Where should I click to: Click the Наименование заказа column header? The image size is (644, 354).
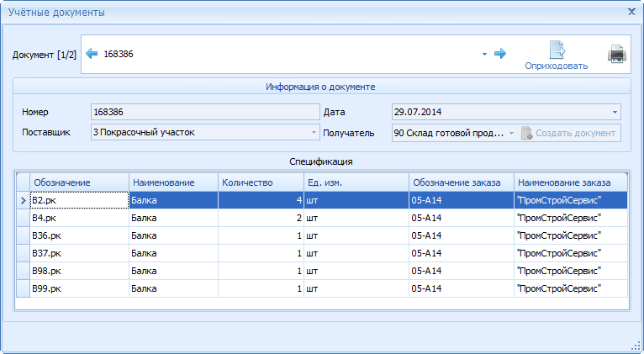570,182
